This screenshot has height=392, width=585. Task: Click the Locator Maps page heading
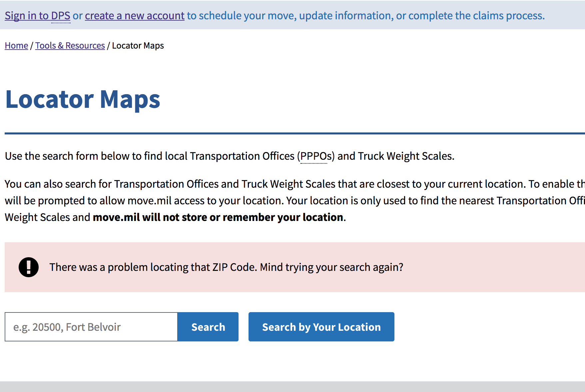(82, 99)
